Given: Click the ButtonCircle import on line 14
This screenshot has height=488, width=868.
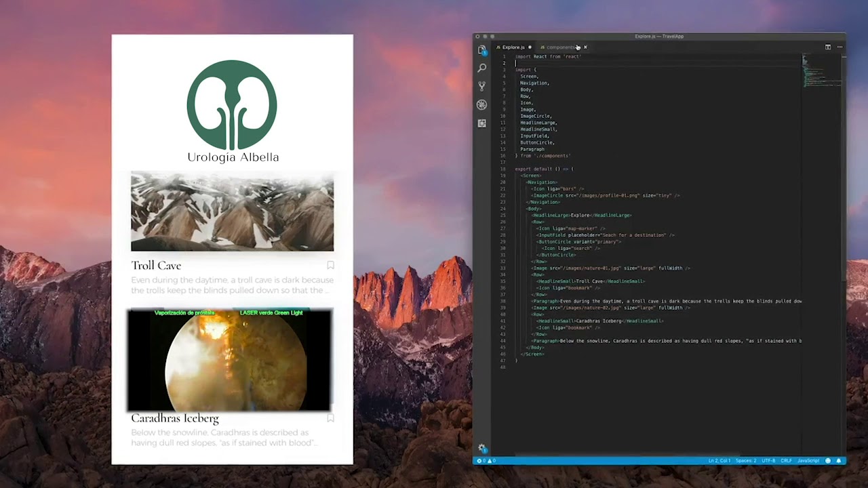Looking at the screenshot, I should click(537, 142).
